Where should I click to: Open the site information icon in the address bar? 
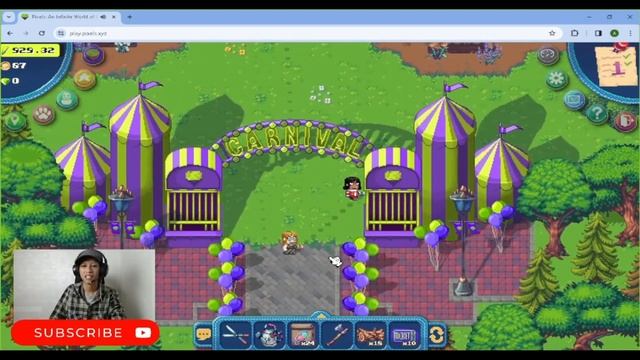[x=61, y=33]
